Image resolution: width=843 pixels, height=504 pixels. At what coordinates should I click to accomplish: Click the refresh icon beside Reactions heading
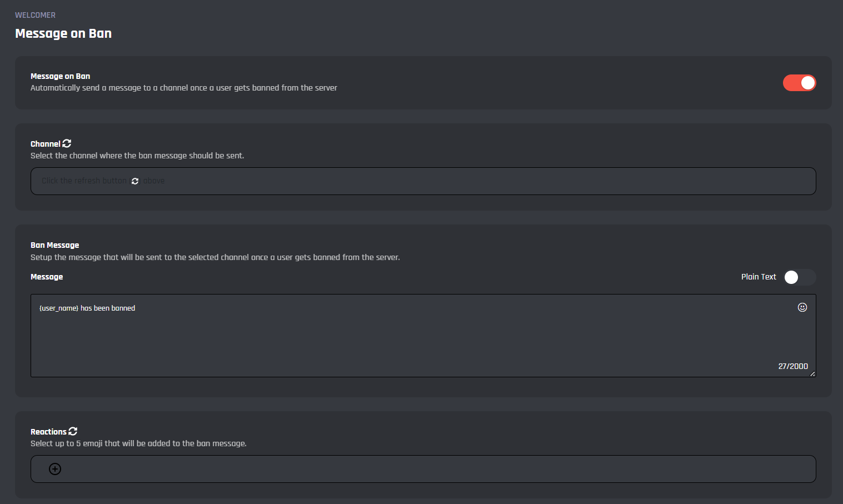click(x=73, y=431)
